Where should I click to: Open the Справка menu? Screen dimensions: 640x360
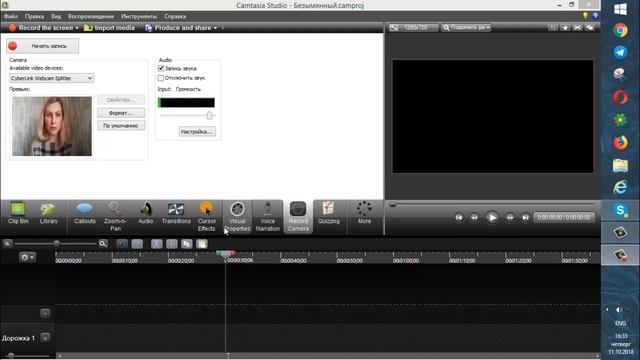tap(175, 16)
